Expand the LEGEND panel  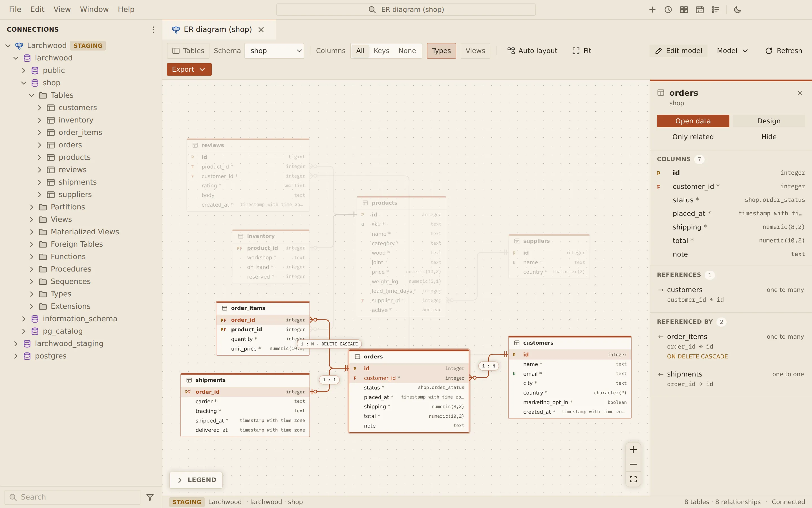196,480
